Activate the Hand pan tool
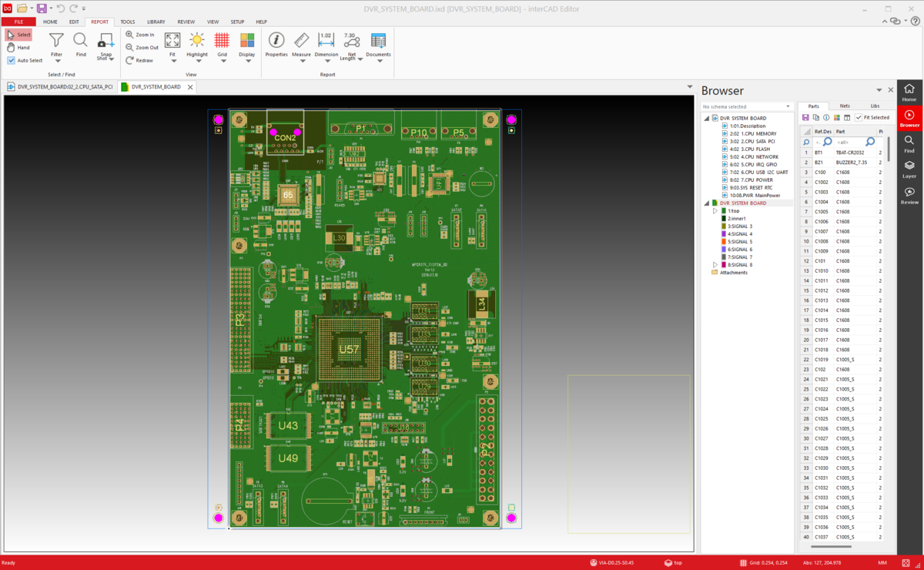Viewport: 924px width, 570px height. point(18,48)
